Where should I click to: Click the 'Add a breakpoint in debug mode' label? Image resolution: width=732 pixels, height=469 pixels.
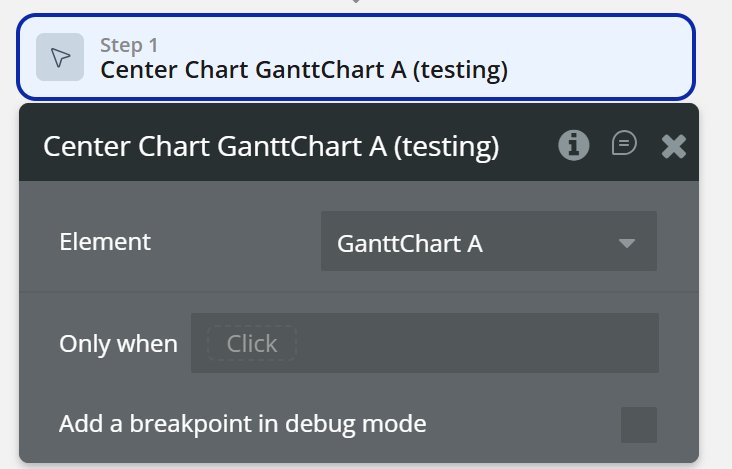pos(243,424)
